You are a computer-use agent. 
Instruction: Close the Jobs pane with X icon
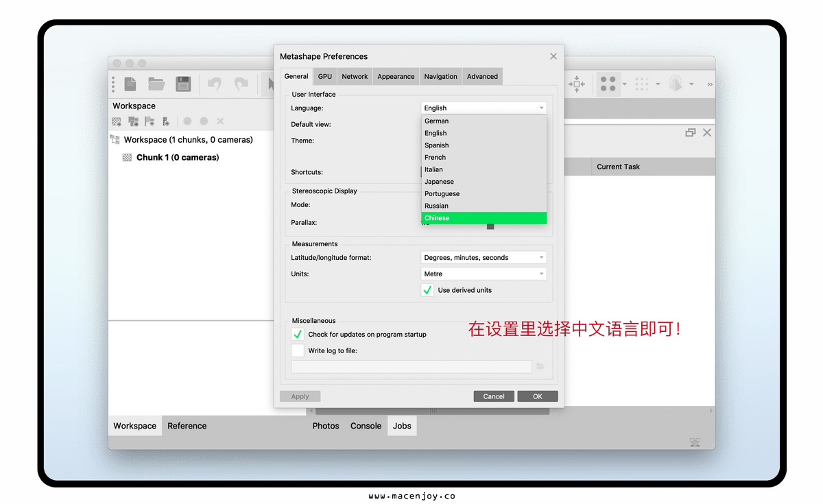tap(707, 133)
